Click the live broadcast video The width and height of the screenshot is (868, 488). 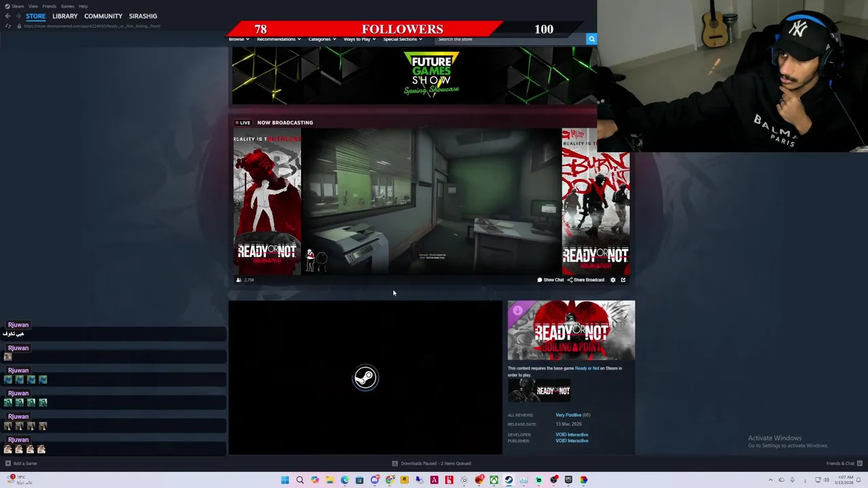coord(431,201)
